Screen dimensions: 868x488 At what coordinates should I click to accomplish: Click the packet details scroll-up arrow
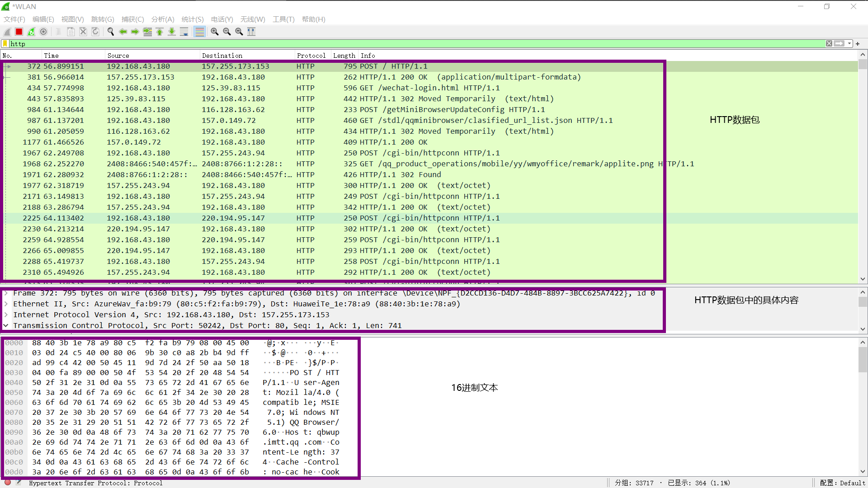coord(863,292)
